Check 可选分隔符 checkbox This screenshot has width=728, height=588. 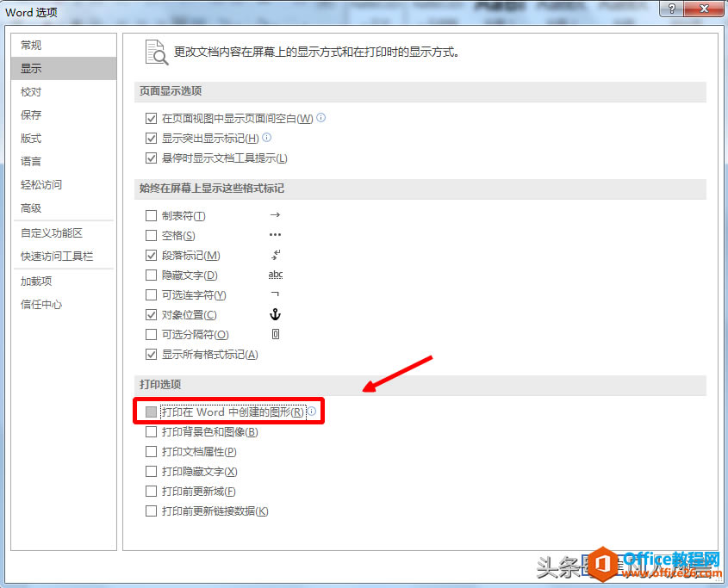point(151,334)
